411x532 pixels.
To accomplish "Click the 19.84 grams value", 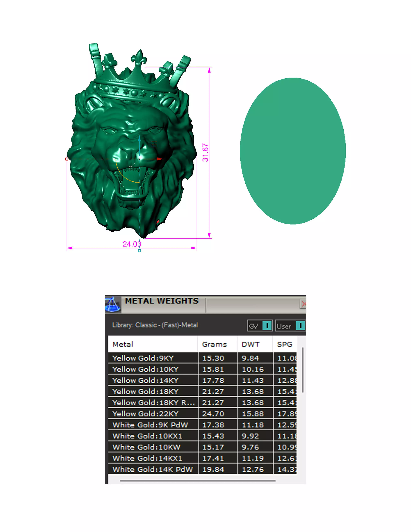I will tap(213, 469).
